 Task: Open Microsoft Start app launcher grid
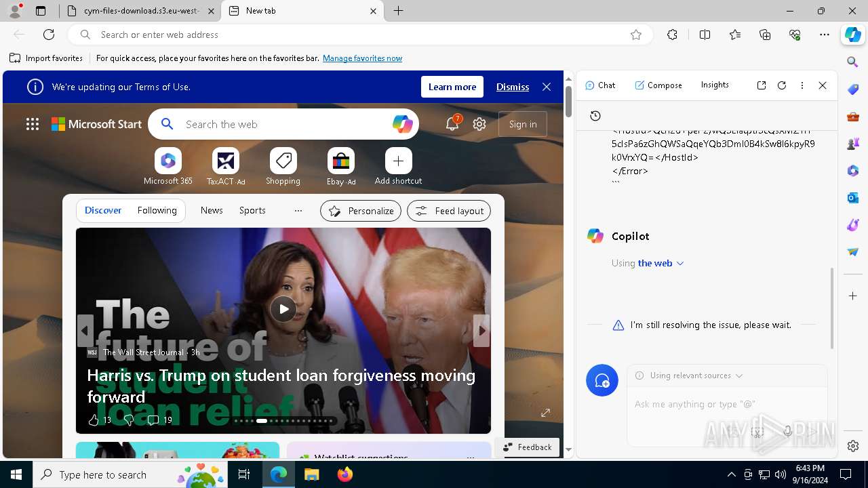pos(33,124)
